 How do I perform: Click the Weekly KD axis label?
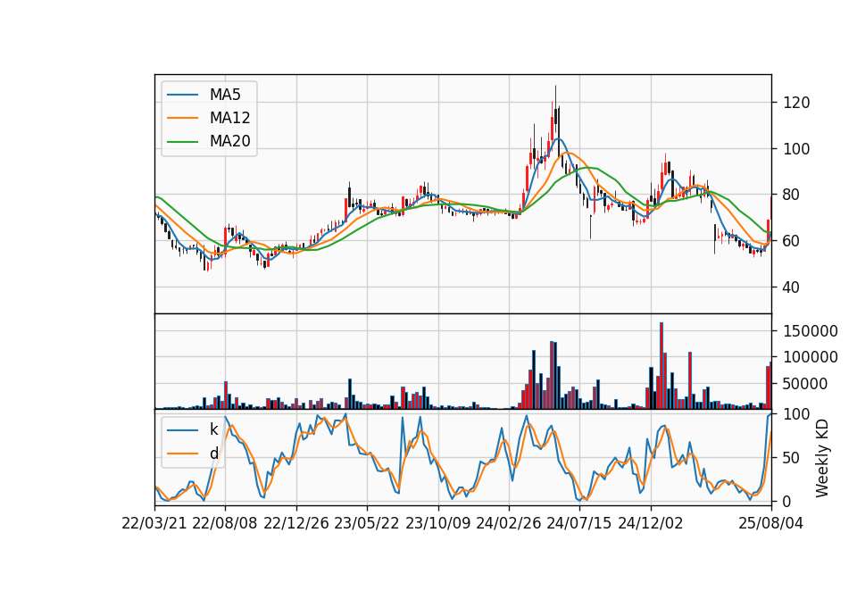point(821,459)
